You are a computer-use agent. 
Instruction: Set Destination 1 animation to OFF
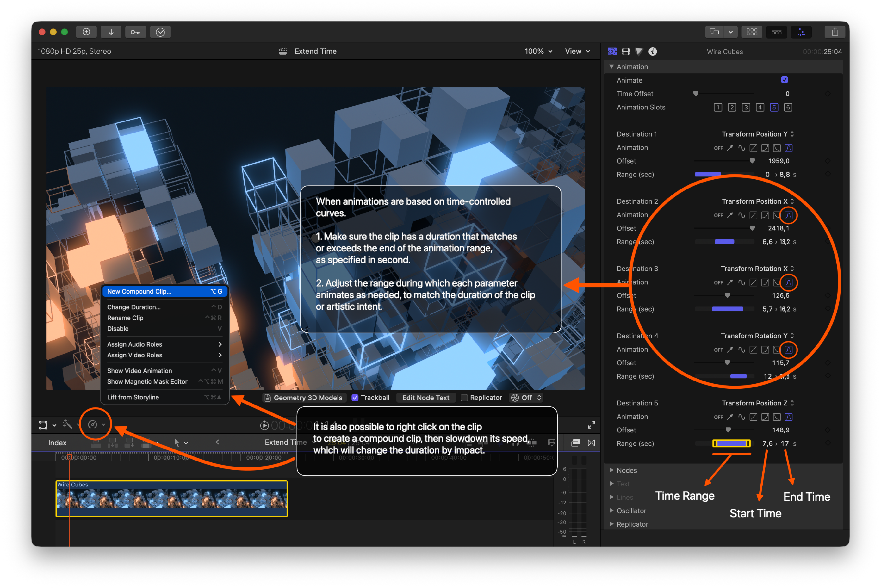pos(718,148)
